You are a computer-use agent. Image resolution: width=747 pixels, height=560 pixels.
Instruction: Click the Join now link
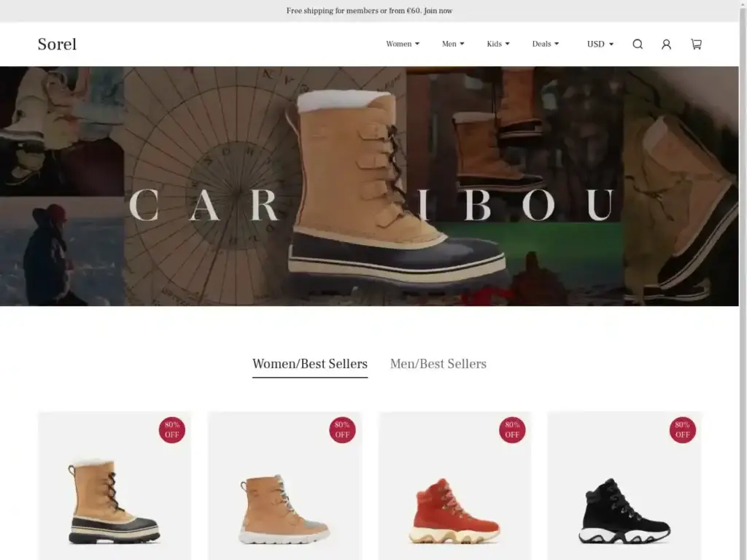438,10
